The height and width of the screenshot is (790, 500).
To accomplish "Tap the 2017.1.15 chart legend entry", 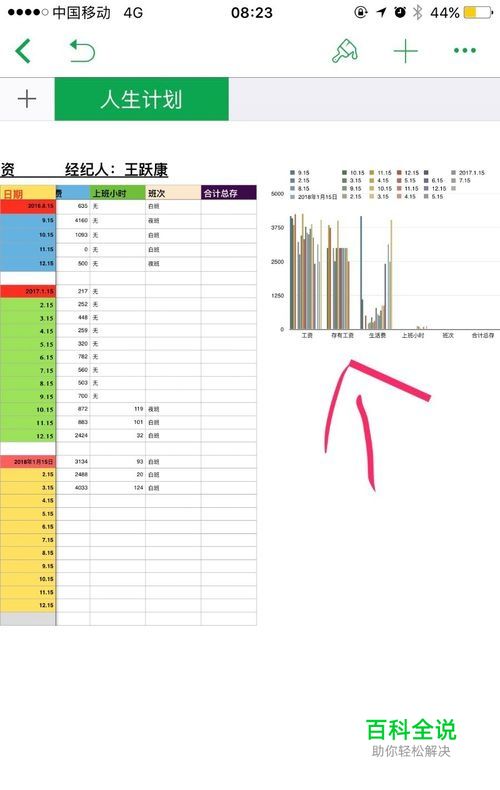I will tap(468, 172).
